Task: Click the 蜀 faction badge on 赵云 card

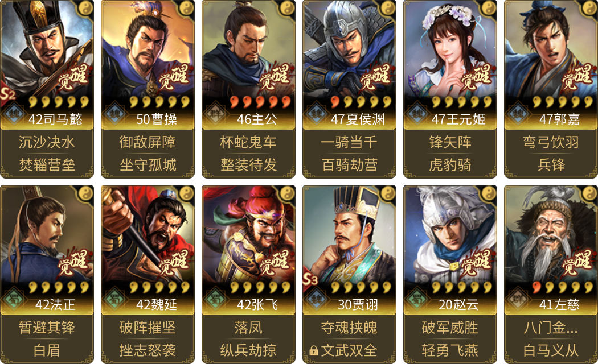Action: pyautogui.click(x=417, y=299)
